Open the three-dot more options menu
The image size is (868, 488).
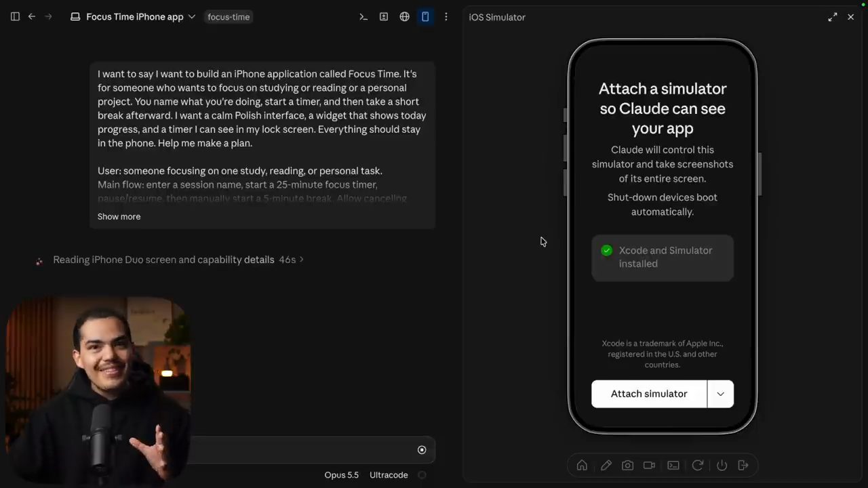446,17
